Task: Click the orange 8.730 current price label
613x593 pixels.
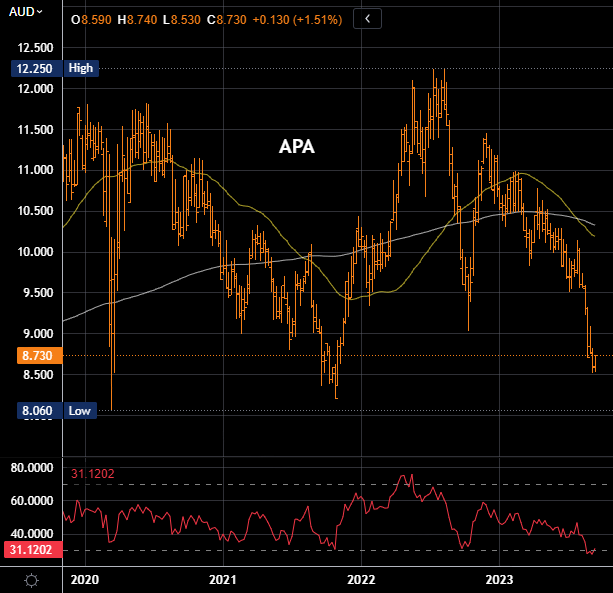Action: pos(32,355)
